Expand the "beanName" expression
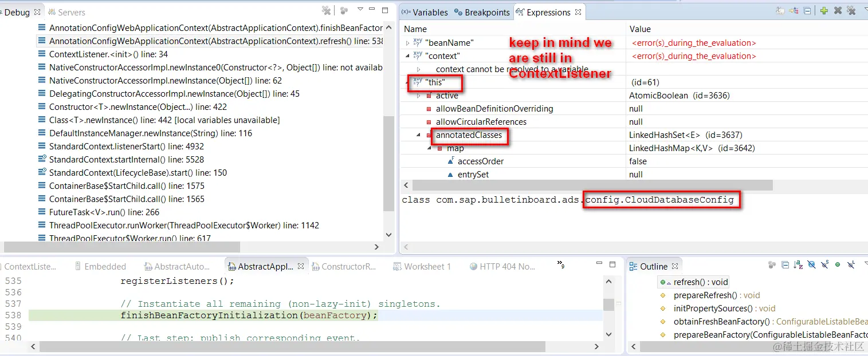Viewport: 868px width, 356px height. click(x=407, y=43)
